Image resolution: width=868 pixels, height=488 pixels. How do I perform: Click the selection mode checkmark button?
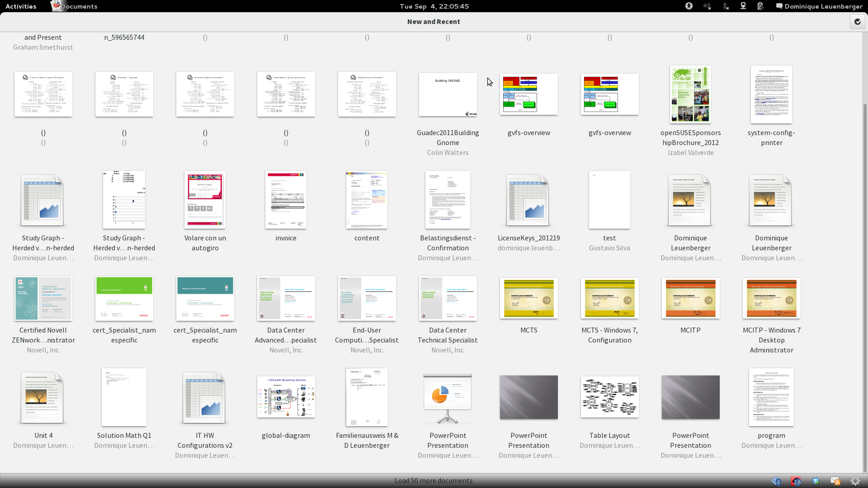click(857, 22)
